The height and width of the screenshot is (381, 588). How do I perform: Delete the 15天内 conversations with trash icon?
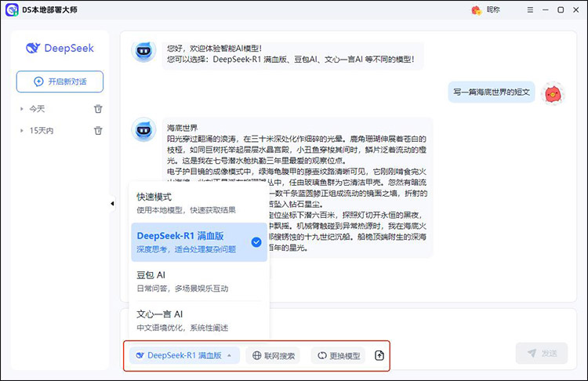click(98, 130)
